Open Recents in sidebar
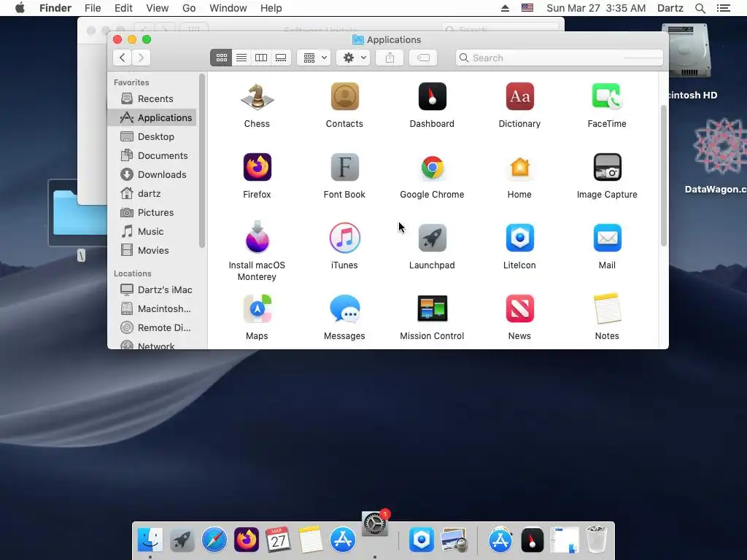The width and height of the screenshot is (747, 560). pos(152,98)
